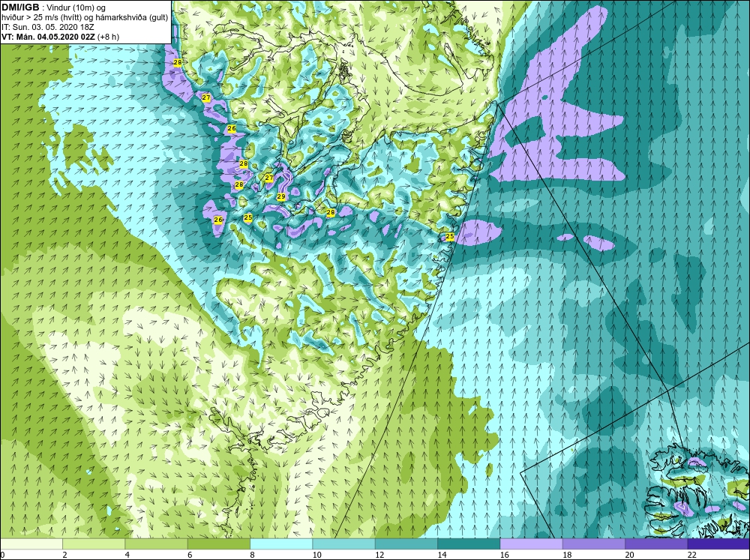Click the yellow gust label reading 29

280,196
